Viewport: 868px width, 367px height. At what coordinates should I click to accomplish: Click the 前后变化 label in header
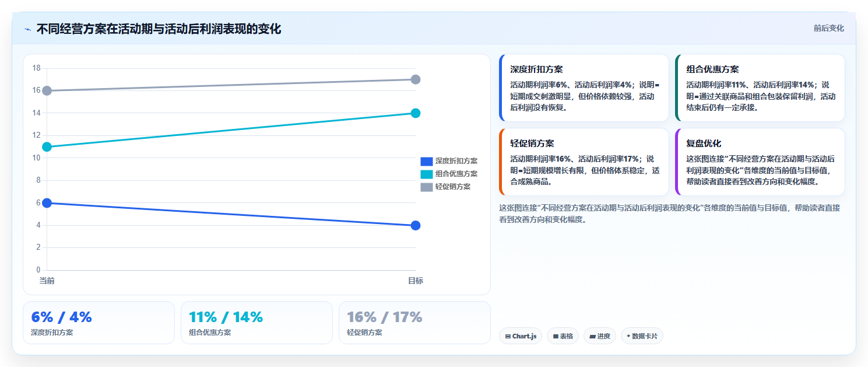click(x=828, y=29)
